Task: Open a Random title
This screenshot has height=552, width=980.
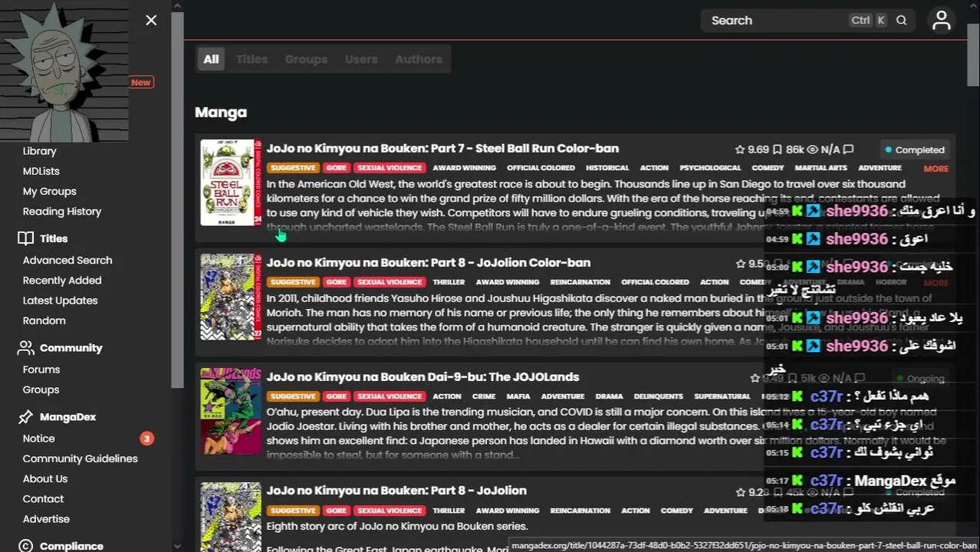Action: [44, 320]
